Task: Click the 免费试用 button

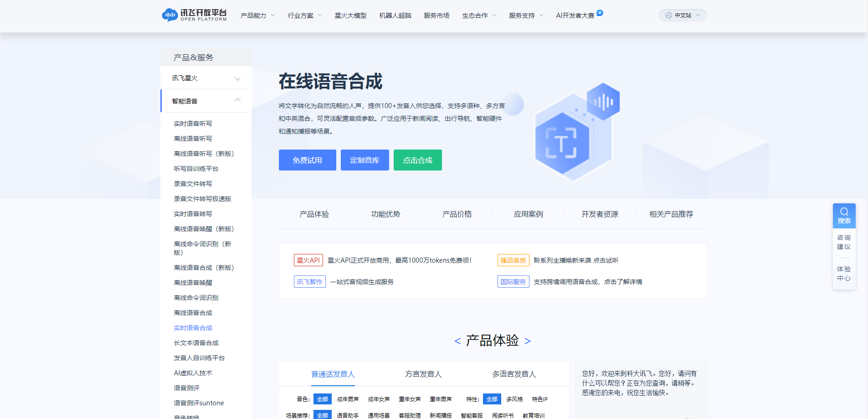Action: tap(307, 160)
